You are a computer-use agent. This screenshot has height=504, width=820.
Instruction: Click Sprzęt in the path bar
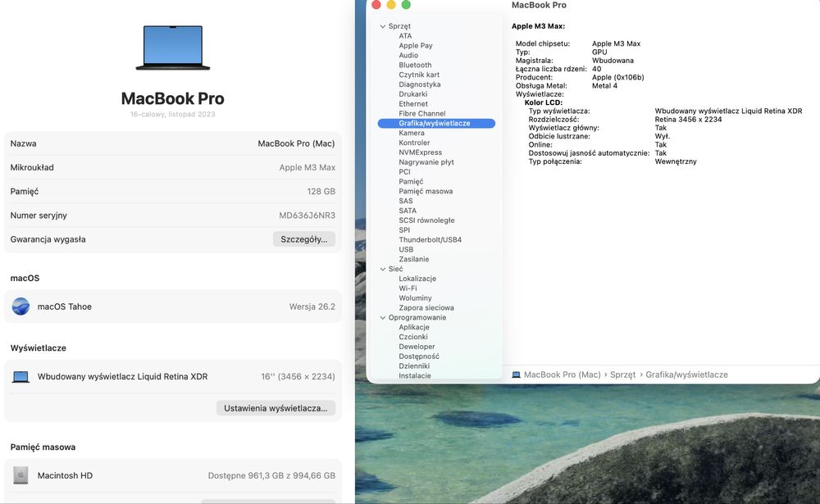622,375
